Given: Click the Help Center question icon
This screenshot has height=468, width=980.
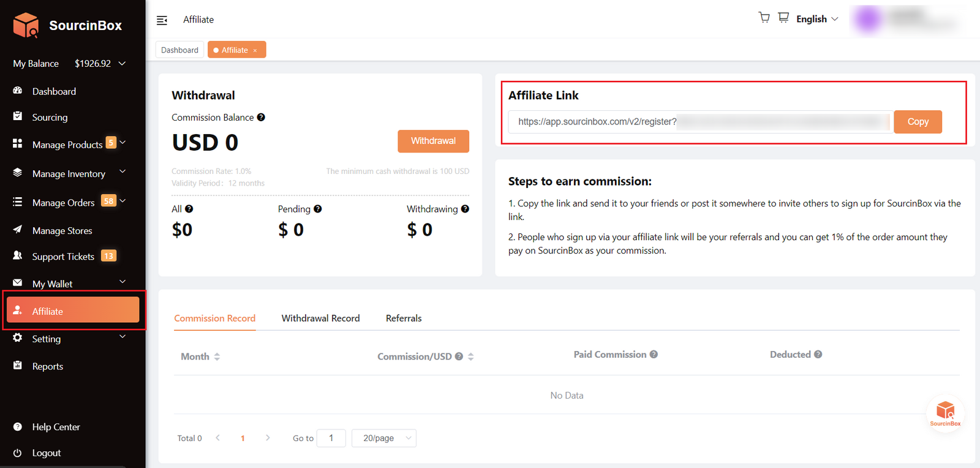Looking at the screenshot, I should click(18, 426).
